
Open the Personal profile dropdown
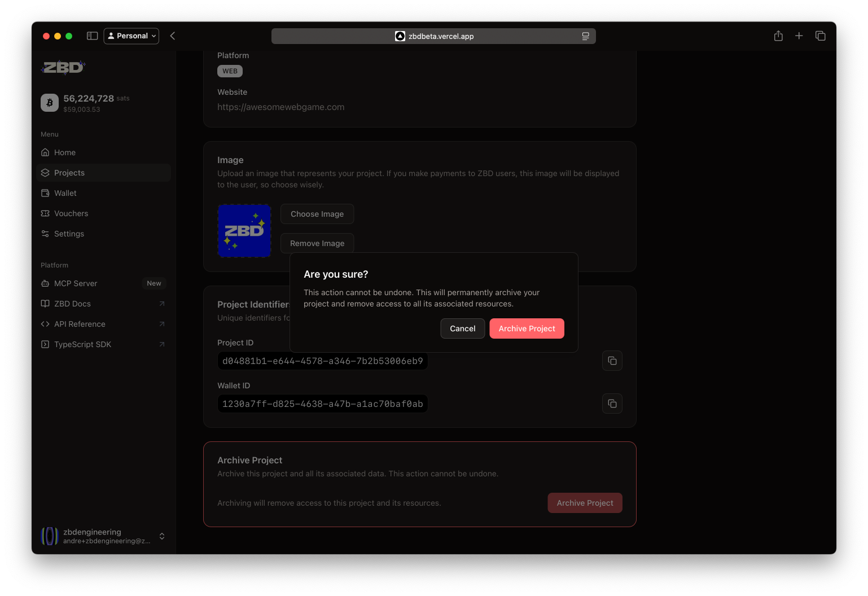131,36
